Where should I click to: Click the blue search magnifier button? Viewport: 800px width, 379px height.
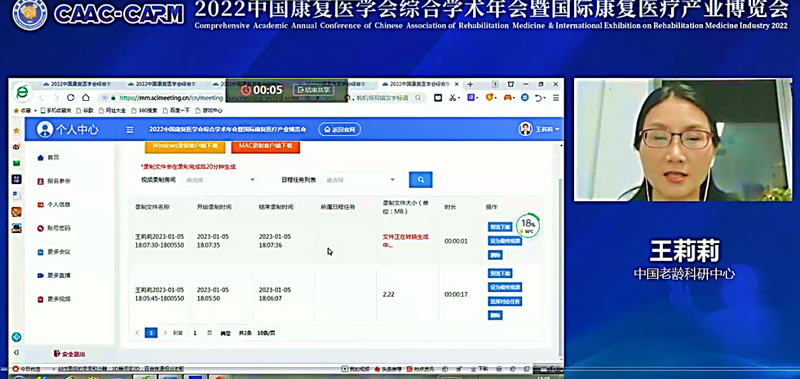click(420, 180)
